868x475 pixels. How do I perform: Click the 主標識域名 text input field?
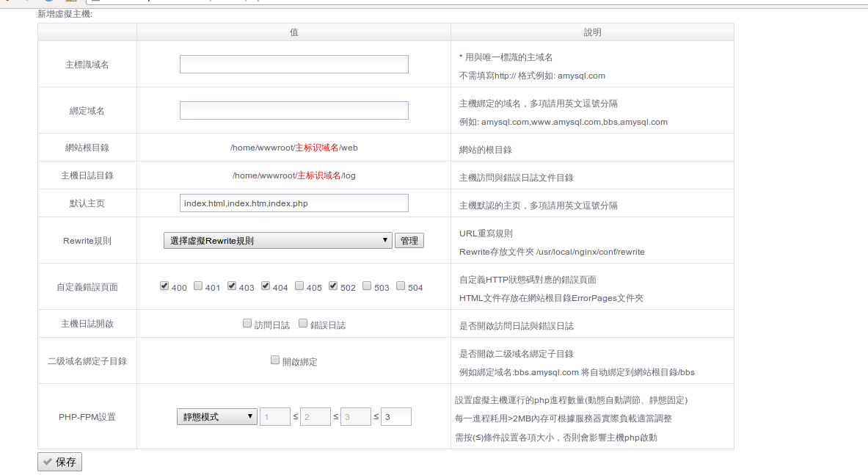[x=293, y=65]
